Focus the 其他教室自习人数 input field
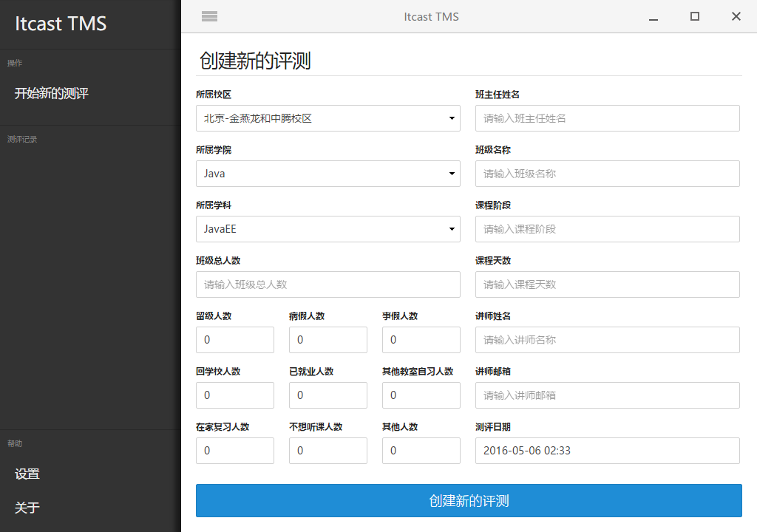Viewport: 757px width, 532px height. [x=421, y=395]
